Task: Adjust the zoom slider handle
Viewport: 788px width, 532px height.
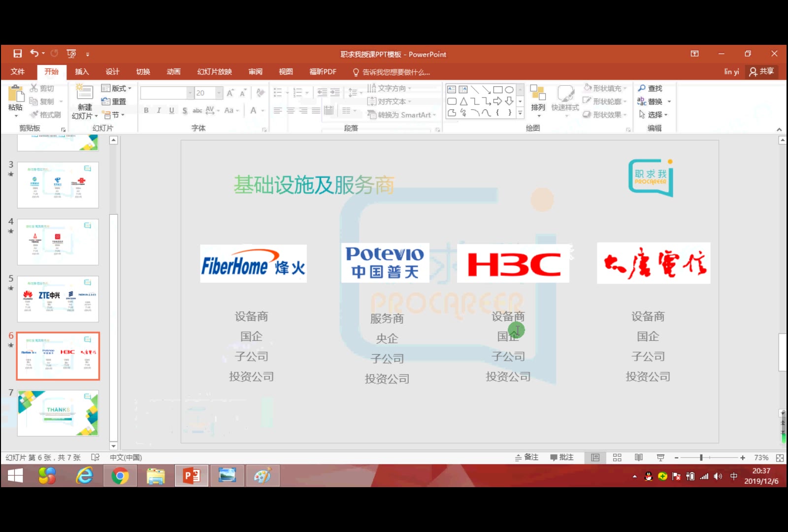Action: pyautogui.click(x=701, y=458)
